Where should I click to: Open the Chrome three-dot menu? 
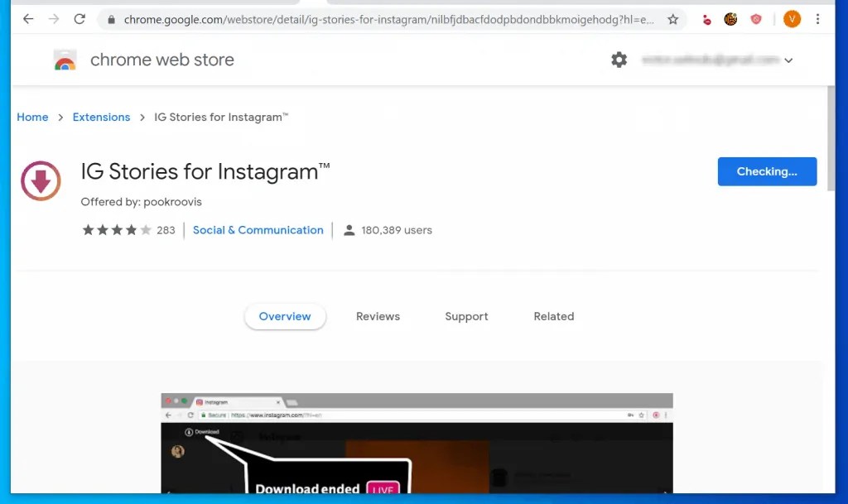(818, 17)
